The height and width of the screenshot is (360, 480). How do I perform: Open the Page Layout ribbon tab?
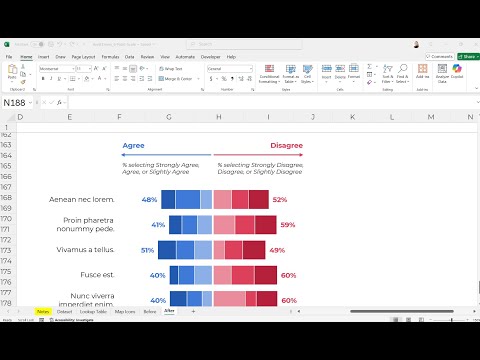pyautogui.click(x=83, y=57)
